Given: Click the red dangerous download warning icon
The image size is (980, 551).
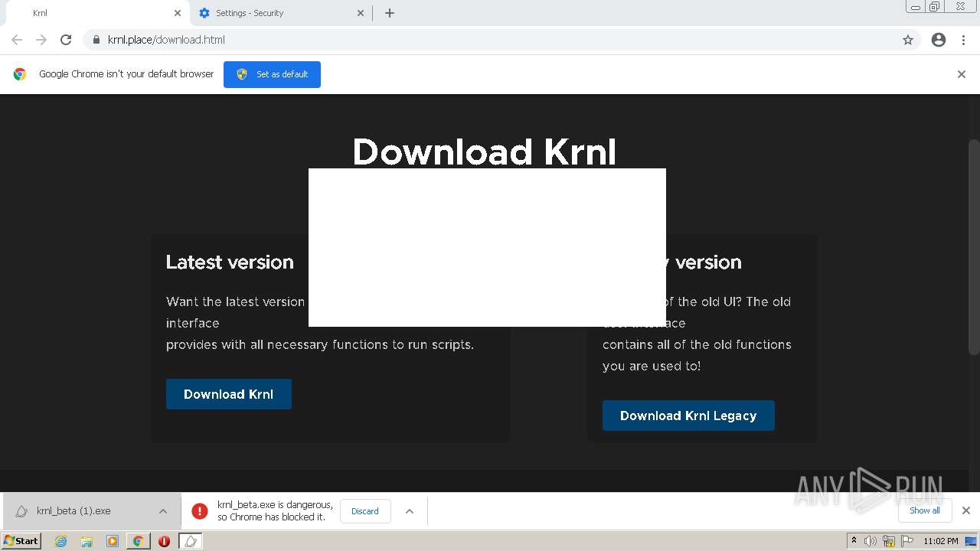Looking at the screenshot, I should coord(199,511).
